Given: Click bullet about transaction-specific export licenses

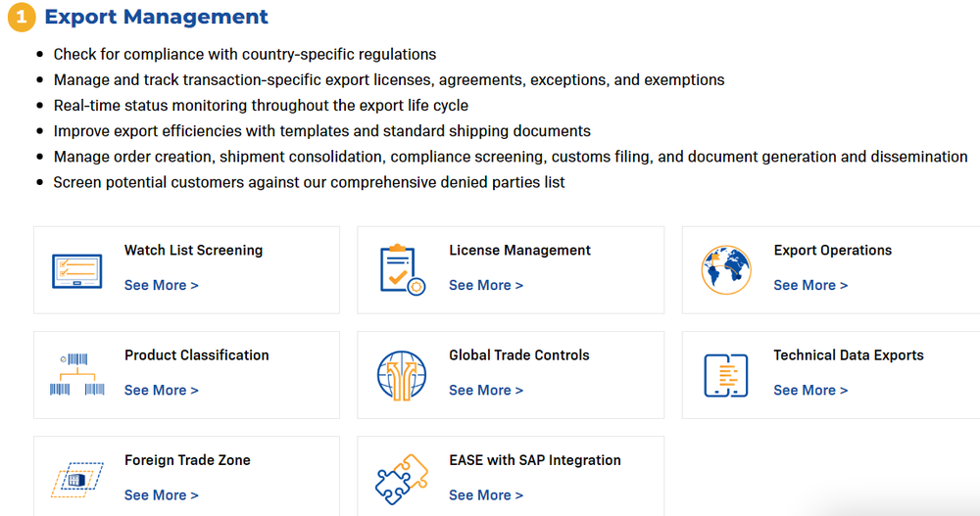Looking at the screenshot, I should (x=389, y=80).
